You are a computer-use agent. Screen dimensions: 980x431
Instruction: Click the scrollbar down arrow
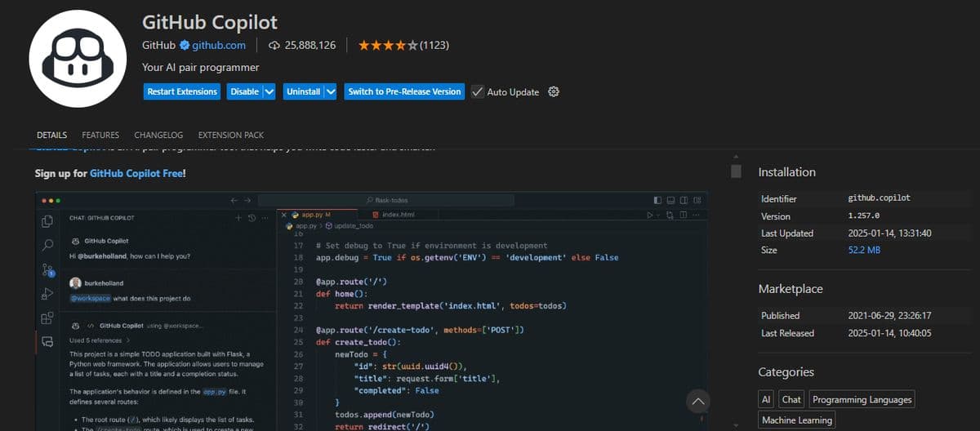[x=736, y=425]
